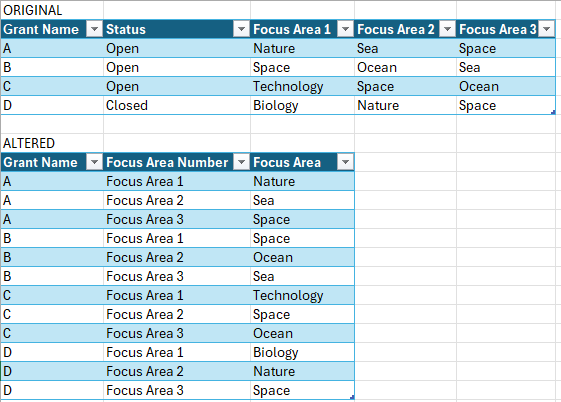Select the cell labeled ORIGINAL

(x=52, y=10)
